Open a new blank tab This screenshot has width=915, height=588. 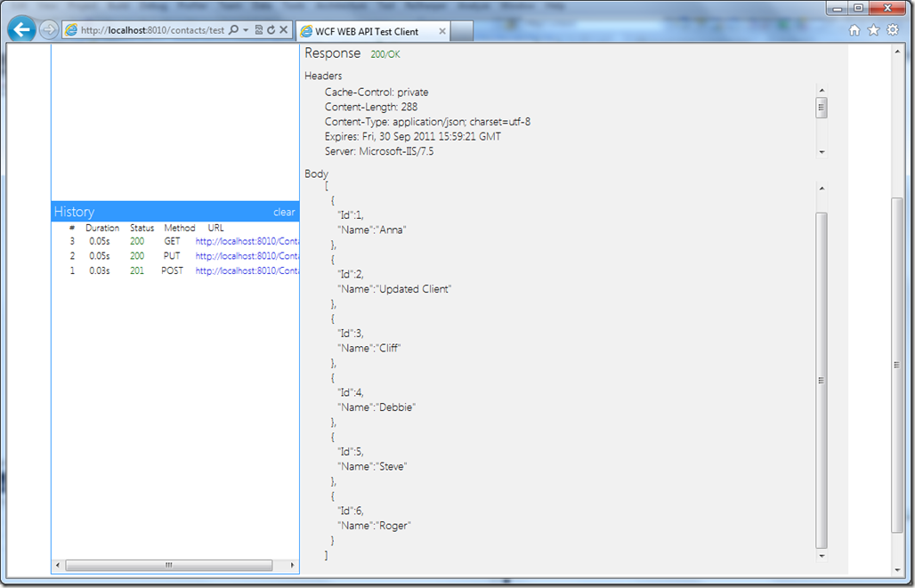coord(462,31)
